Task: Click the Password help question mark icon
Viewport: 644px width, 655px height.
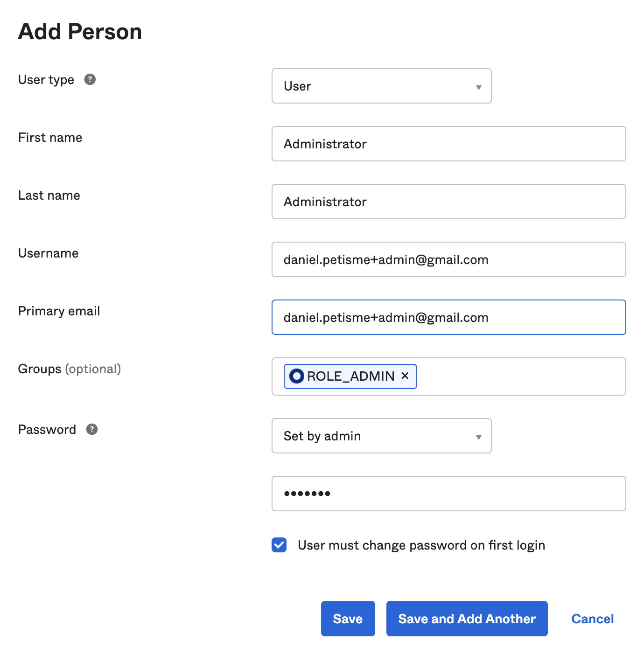Action: [x=92, y=429]
